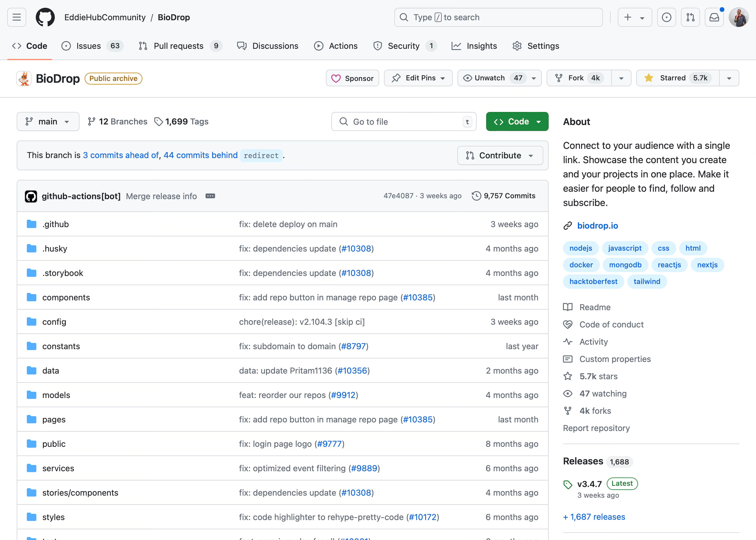The image size is (756, 540).
Task: Click the constants folder icon
Action: pos(32,346)
